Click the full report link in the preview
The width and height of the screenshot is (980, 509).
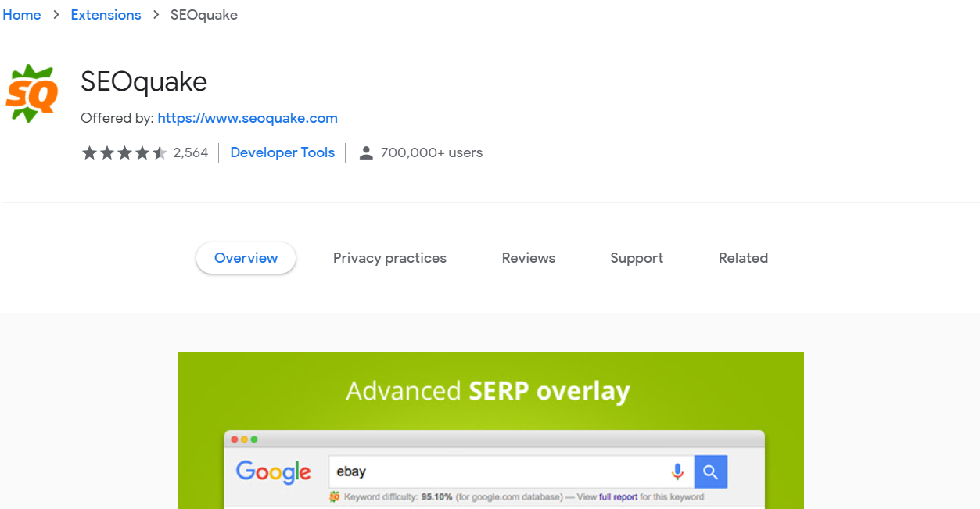[x=618, y=497]
